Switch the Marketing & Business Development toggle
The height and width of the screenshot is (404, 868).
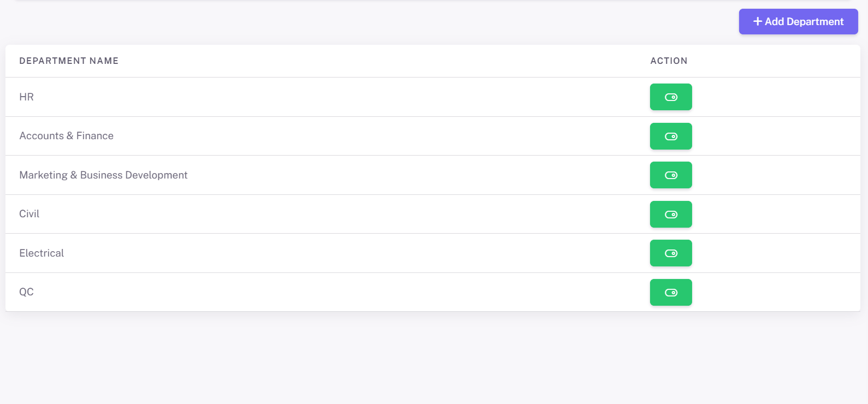(671, 175)
